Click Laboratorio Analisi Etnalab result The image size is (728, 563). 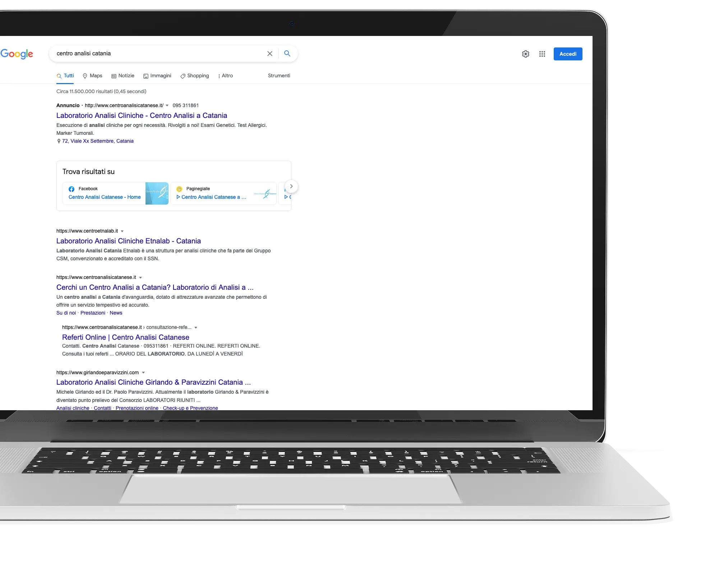[128, 241]
